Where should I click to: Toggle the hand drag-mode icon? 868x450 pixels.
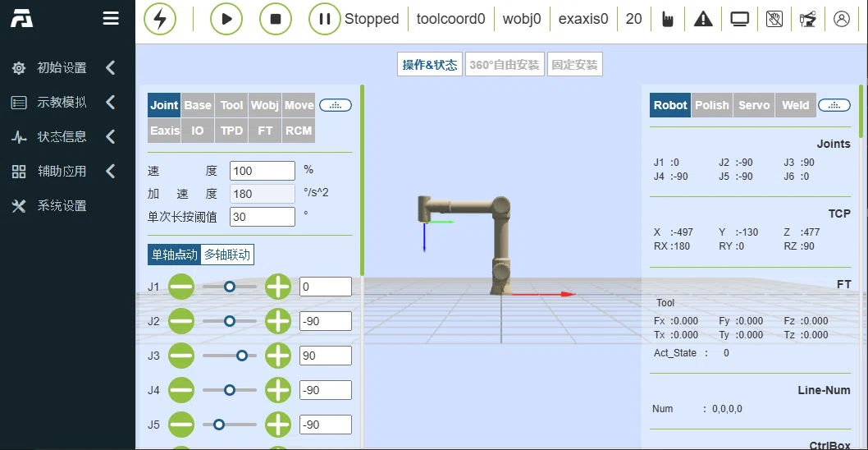pyautogui.click(x=668, y=20)
